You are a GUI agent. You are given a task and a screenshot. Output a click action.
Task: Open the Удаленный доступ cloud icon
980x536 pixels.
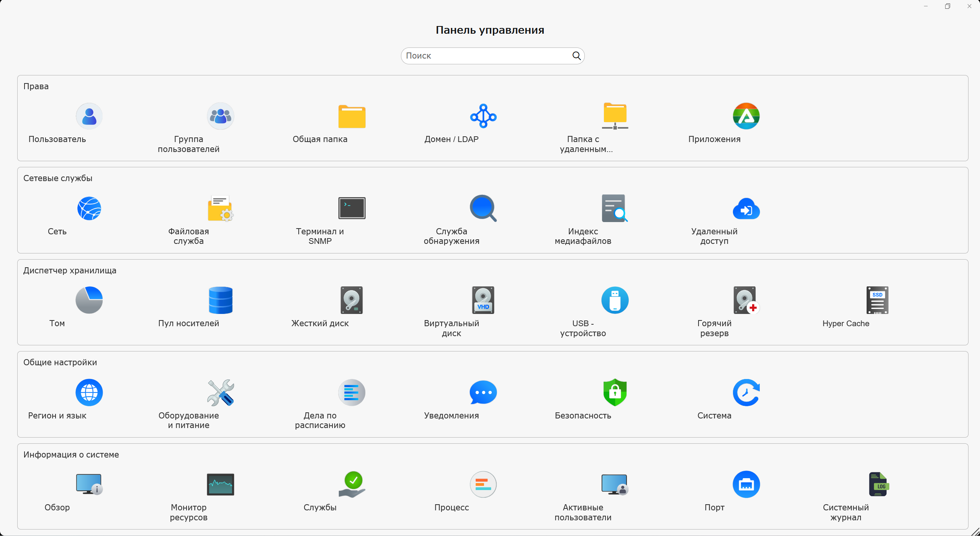(746, 208)
